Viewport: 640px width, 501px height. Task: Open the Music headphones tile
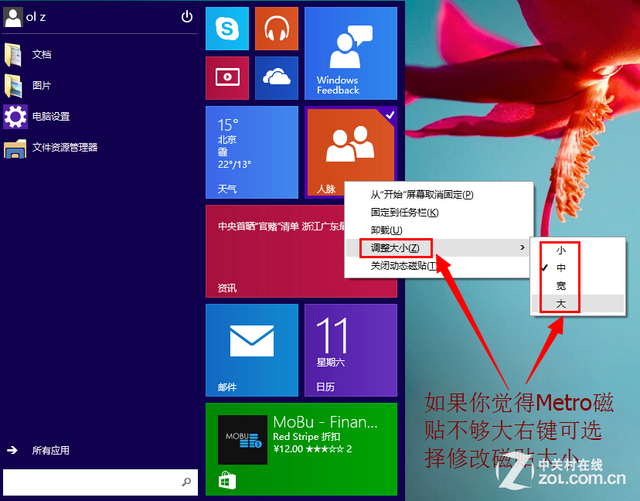pyautogui.click(x=277, y=29)
